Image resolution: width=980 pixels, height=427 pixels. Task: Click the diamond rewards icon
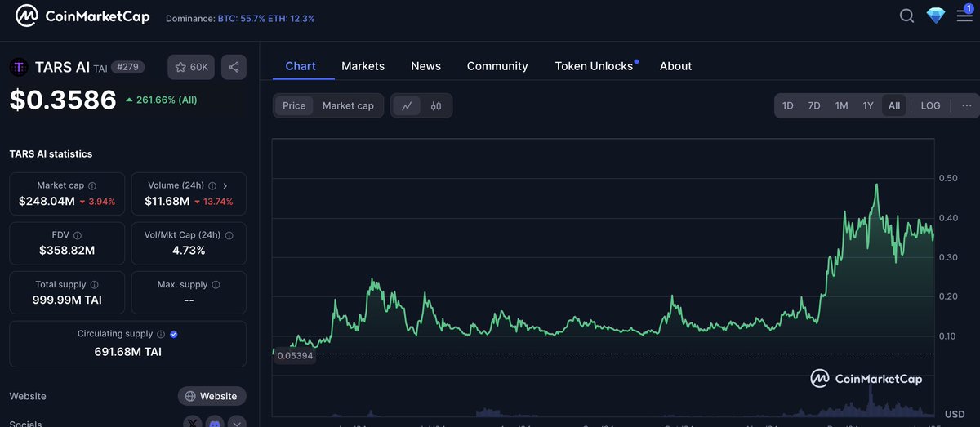(936, 16)
